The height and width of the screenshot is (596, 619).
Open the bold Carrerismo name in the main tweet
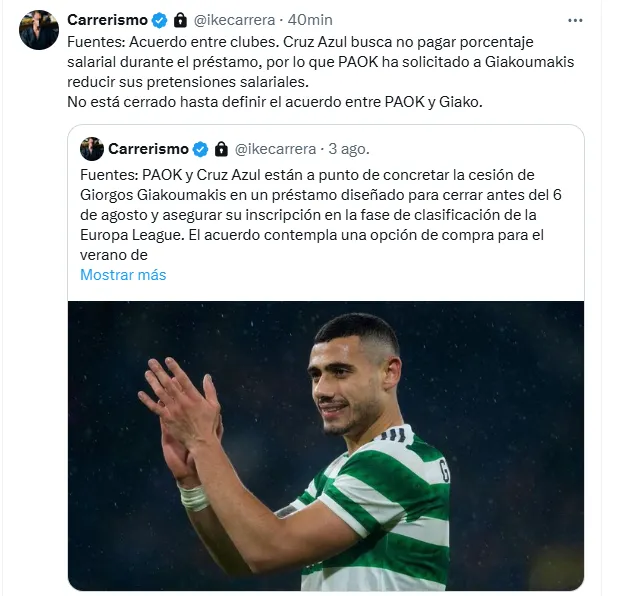(107, 20)
